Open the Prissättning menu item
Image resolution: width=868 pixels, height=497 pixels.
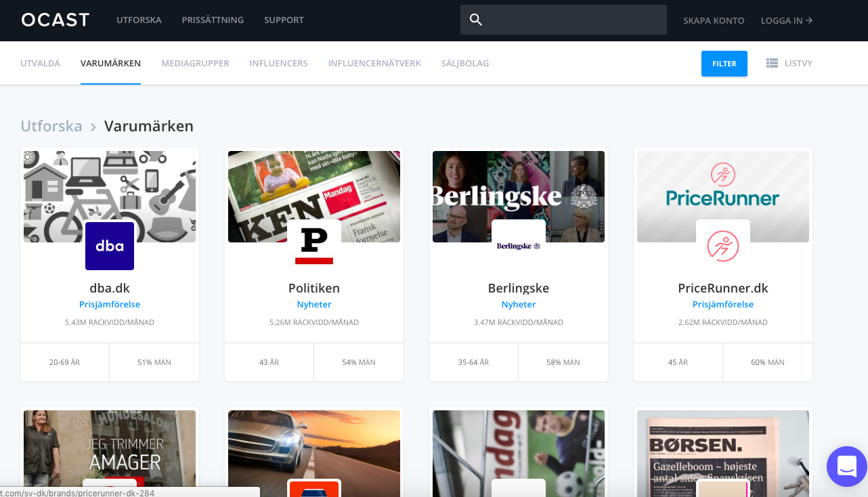pos(213,20)
